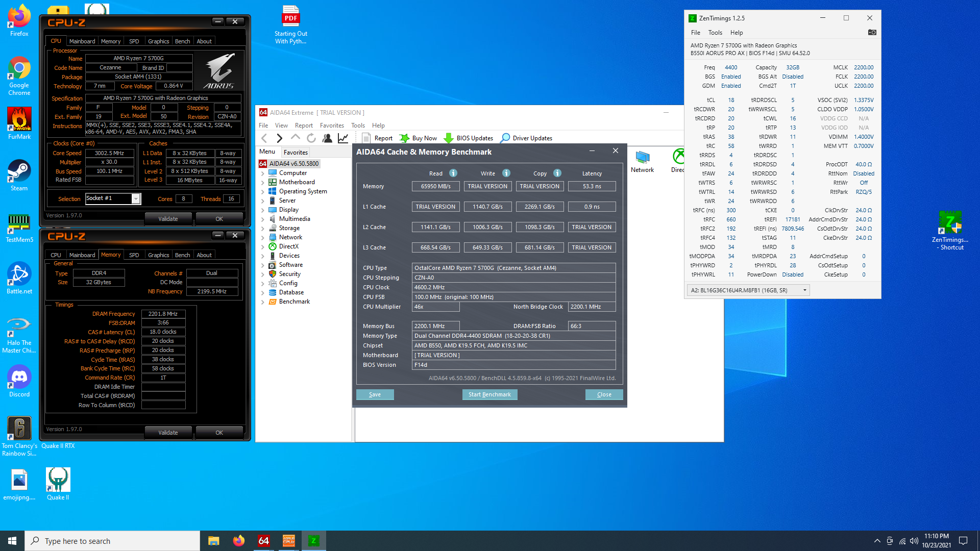Viewport: 980px width, 551px height.
Task: Click the Windows taskbar search box
Action: 112,541
